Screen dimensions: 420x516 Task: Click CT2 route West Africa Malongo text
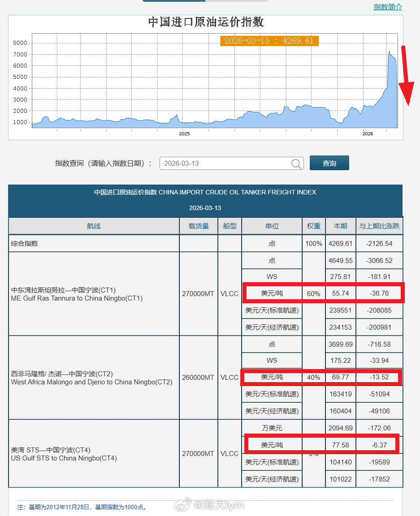tap(91, 382)
